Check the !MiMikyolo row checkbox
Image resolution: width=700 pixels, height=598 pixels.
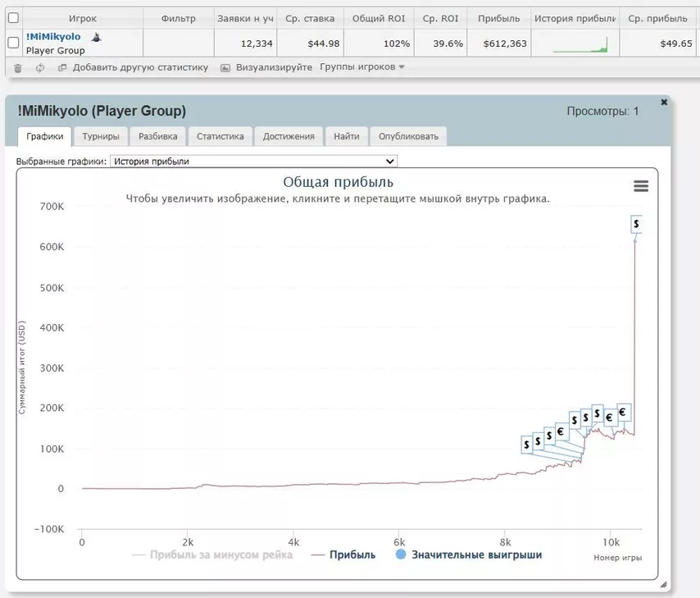(x=13, y=43)
